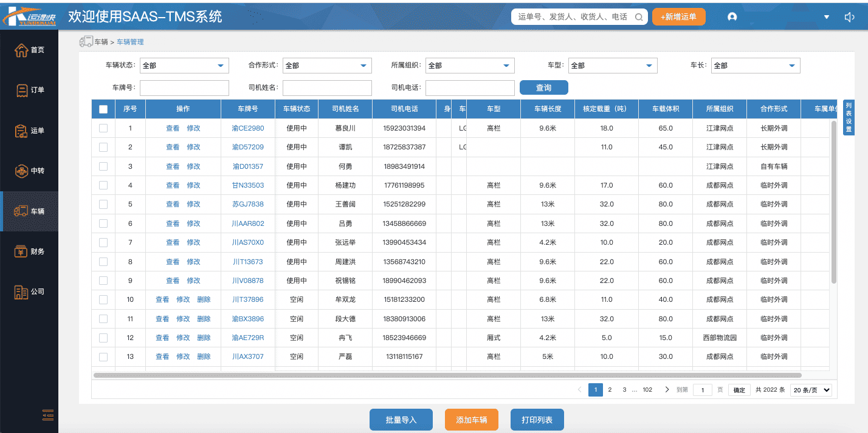
Task: Open the 运单 waybill sidebar icon
Action: pos(22,131)
